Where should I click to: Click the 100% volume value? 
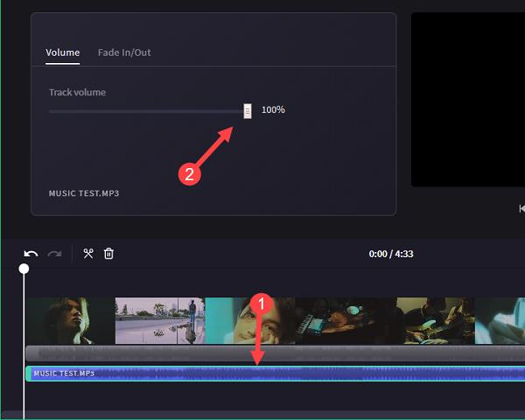point(273,110)
